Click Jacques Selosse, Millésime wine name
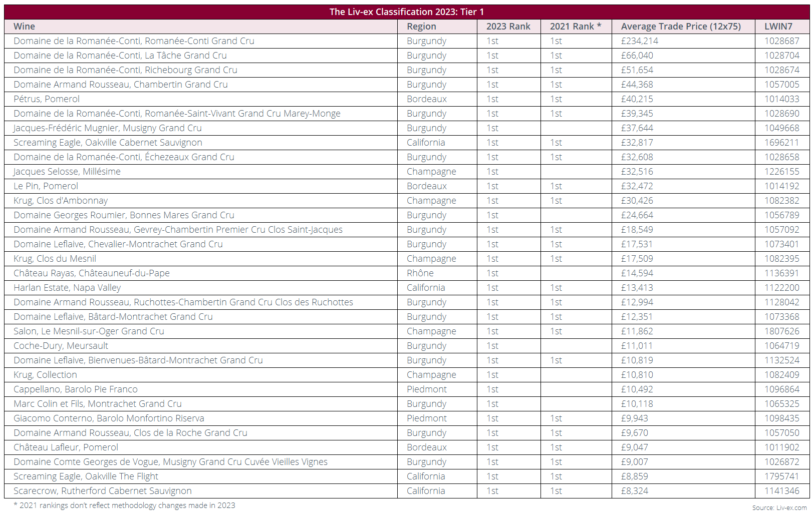The image size is (812, 513). (67, 172)
